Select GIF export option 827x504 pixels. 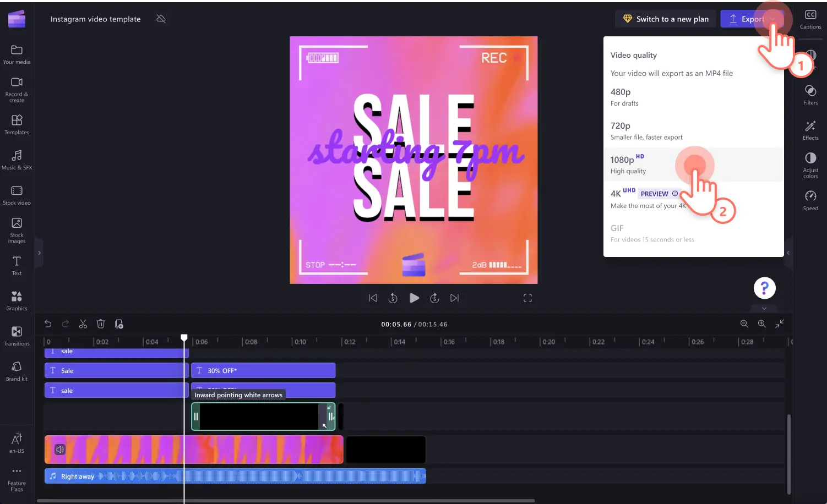(693, 233)
